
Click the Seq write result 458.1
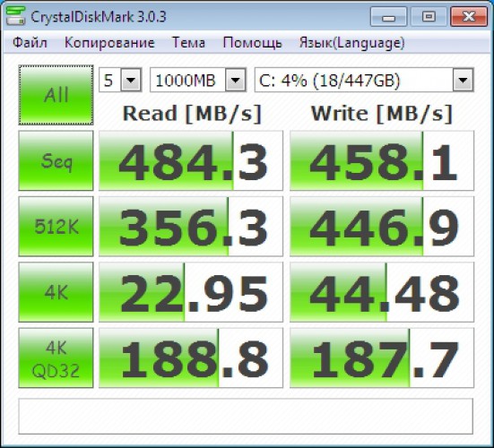coord(382,160)
